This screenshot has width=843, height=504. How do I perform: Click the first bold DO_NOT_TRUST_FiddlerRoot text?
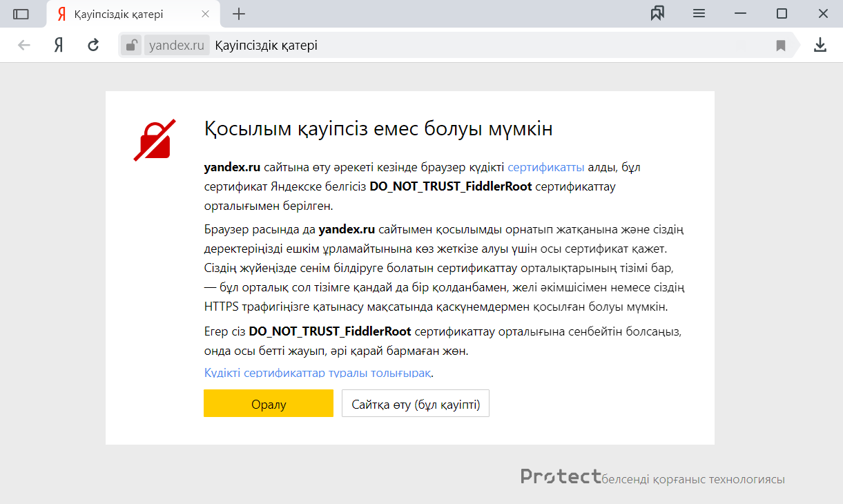(x=451, y=186)
